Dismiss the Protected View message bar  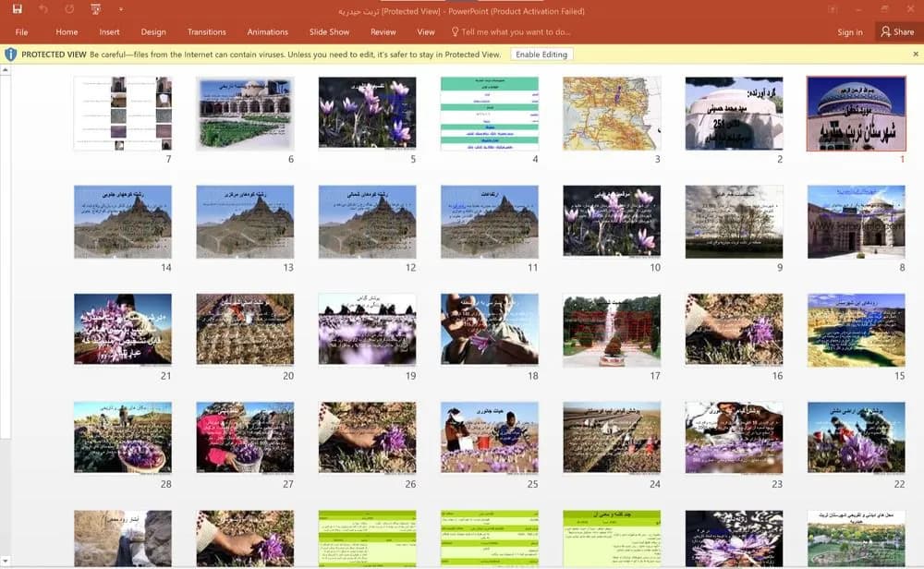916,54
